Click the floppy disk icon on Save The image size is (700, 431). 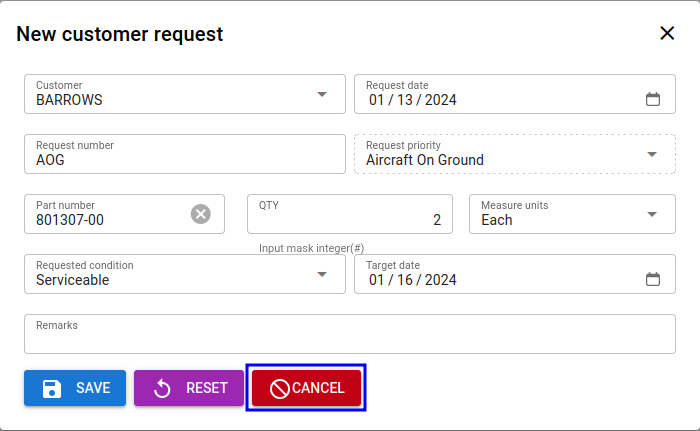(x=53, y=388)
